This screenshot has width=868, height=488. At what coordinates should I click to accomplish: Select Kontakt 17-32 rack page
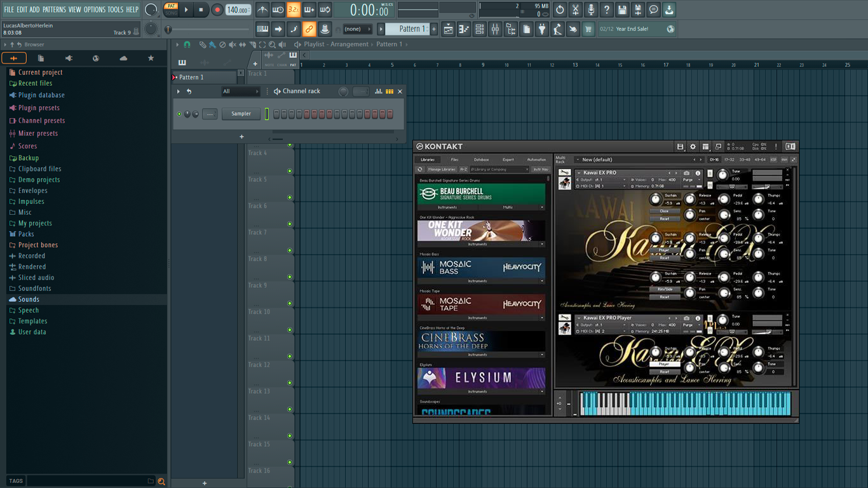[x=729, y=159]
